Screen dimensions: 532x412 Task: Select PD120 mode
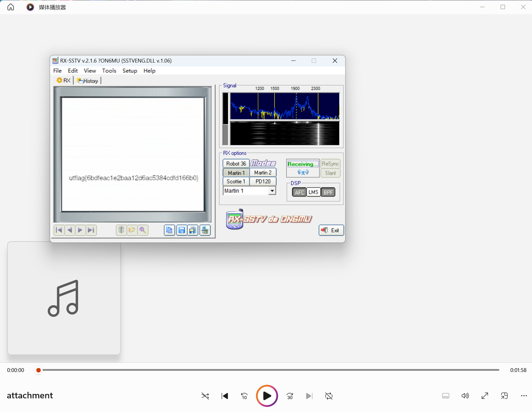pyautogui.click(x=263, y=181)
